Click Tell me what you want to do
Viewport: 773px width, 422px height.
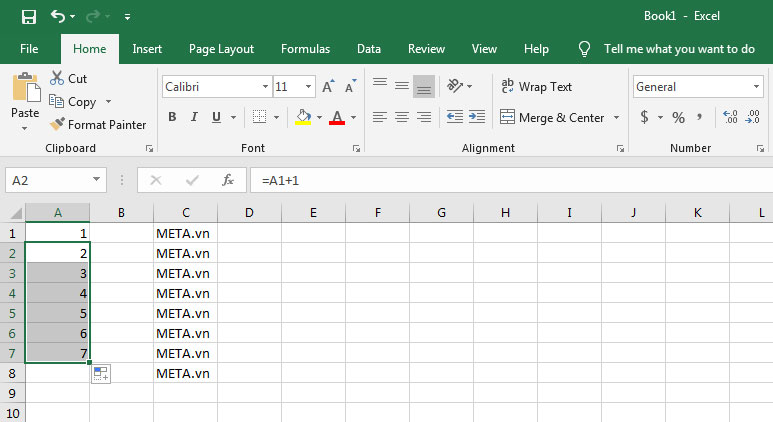(x=679, y=49)
